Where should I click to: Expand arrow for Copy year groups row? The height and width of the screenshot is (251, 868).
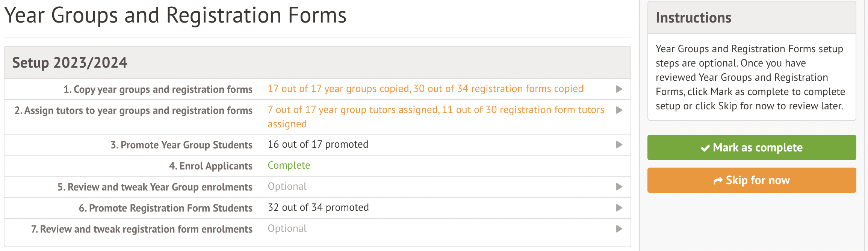(619, 89)
